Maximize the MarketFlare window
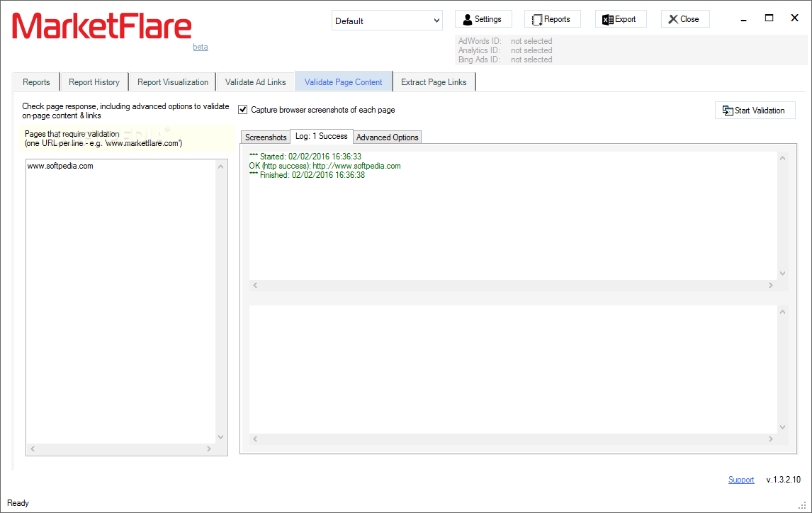This screenshot has height=513, width=812. point(769,18)
